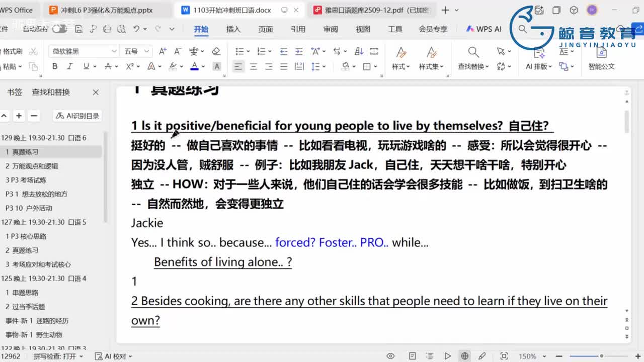
Task: Click the increase indent icon
Action: pos(299,51)
